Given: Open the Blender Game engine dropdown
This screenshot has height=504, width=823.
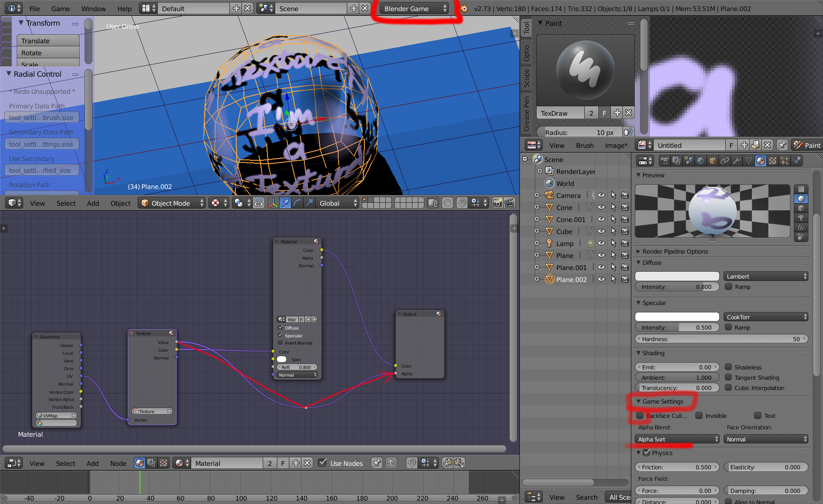Looking at the screenshot, I should [x=414, y=9].
